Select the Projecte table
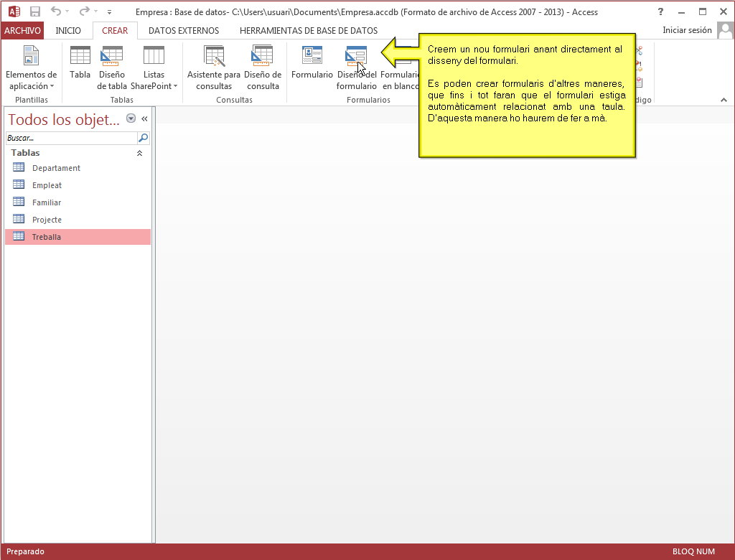 click(x=78, y=220)
